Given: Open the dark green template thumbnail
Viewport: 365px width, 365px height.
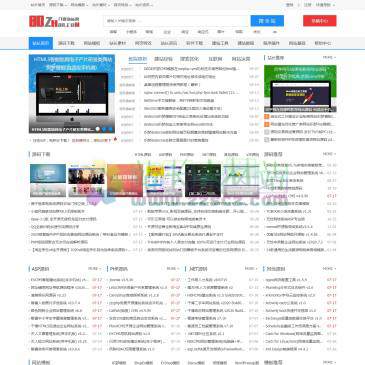Looking at the screenshot, I should click(203, 180).
